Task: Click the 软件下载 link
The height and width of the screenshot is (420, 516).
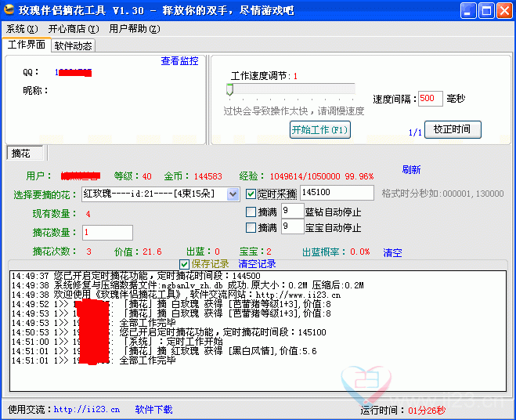Action: tap(153, 410)
